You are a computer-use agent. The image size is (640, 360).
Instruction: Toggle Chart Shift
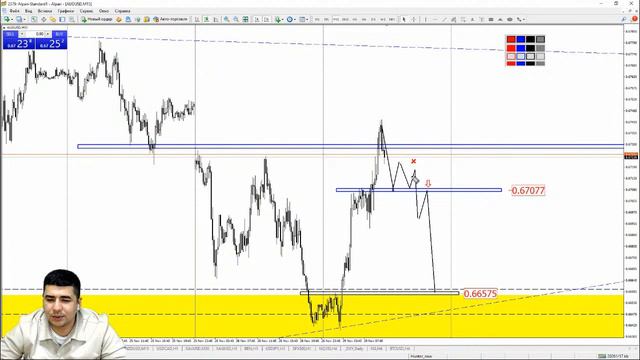pos(266,19)
